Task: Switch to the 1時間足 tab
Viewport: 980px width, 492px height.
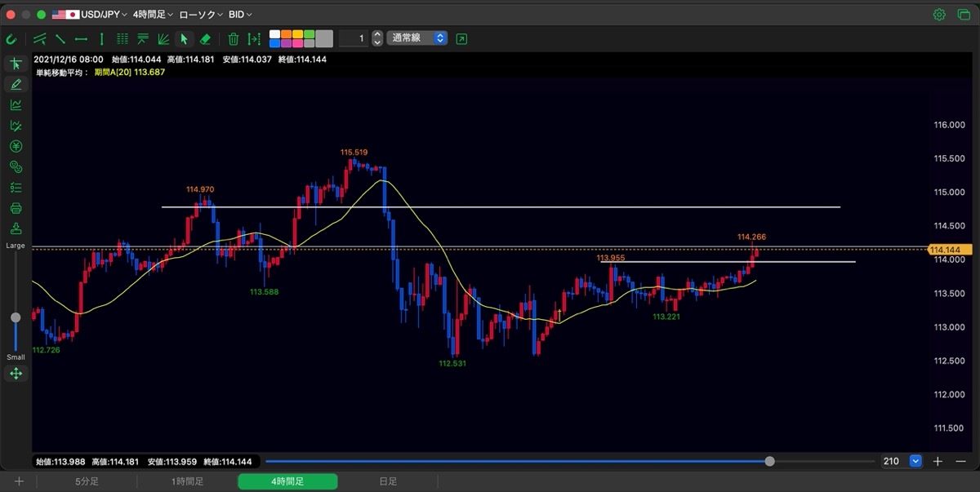Action: tap(187, 481)
